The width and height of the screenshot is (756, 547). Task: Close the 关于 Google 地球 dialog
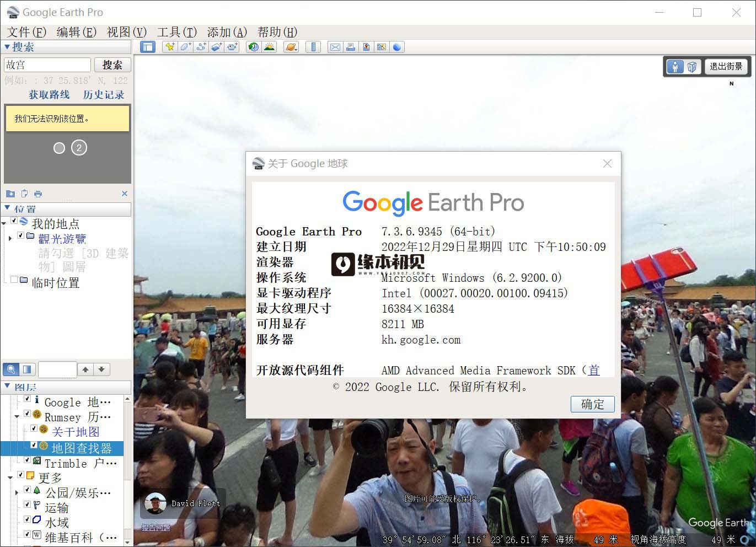(x=608, y=164)
